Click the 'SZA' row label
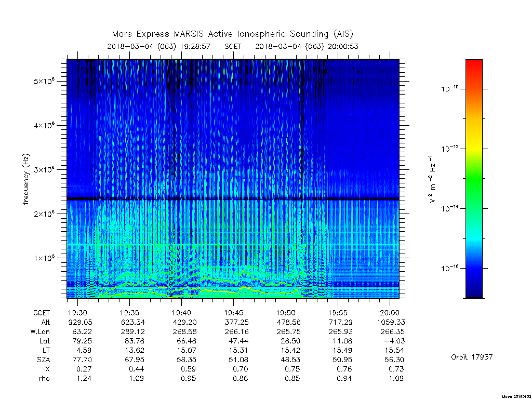532x399 pixels. [44, 360]
